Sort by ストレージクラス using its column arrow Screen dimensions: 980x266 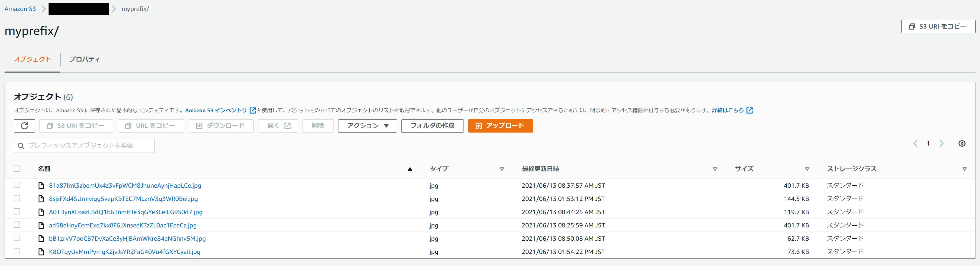[964, 169]
